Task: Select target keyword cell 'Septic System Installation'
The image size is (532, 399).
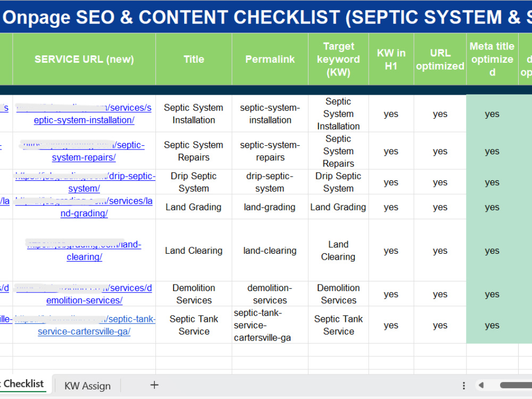Action: point(338,114)
